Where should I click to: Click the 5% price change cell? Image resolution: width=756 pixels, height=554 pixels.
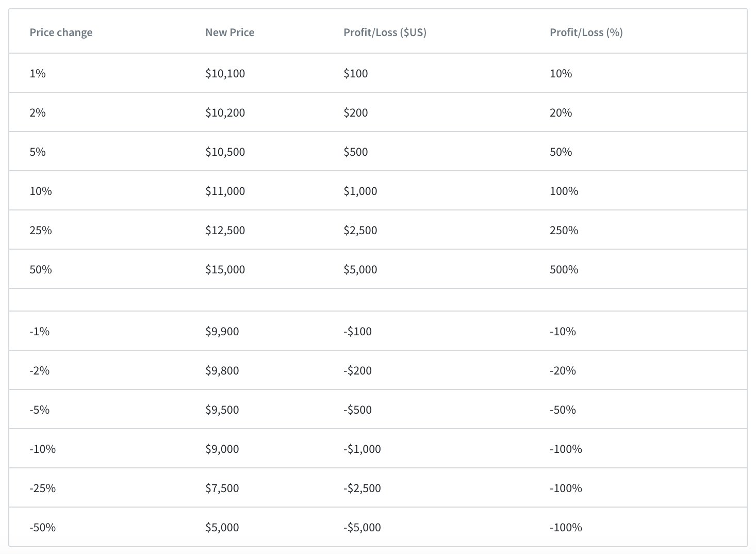click(x=38, y=152)
